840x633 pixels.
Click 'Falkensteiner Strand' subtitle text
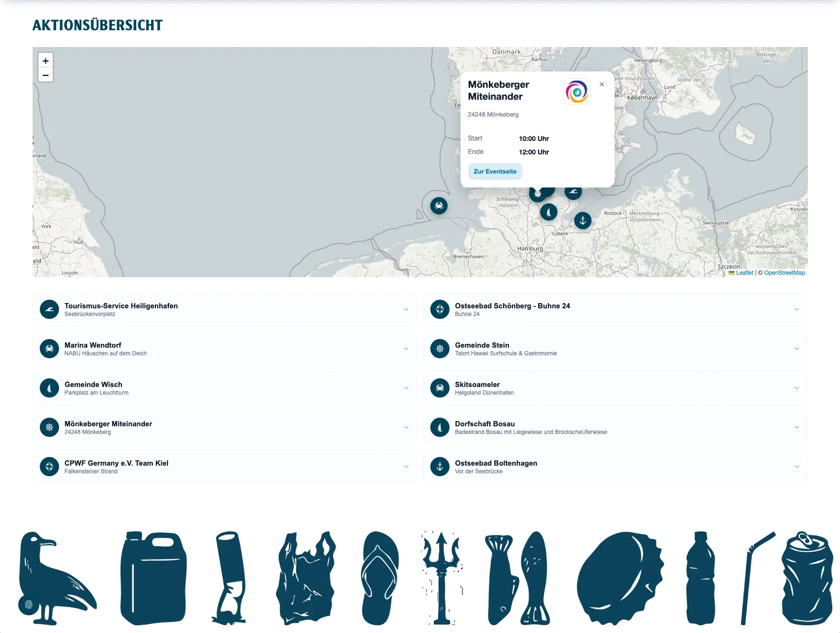coord(91,471)
